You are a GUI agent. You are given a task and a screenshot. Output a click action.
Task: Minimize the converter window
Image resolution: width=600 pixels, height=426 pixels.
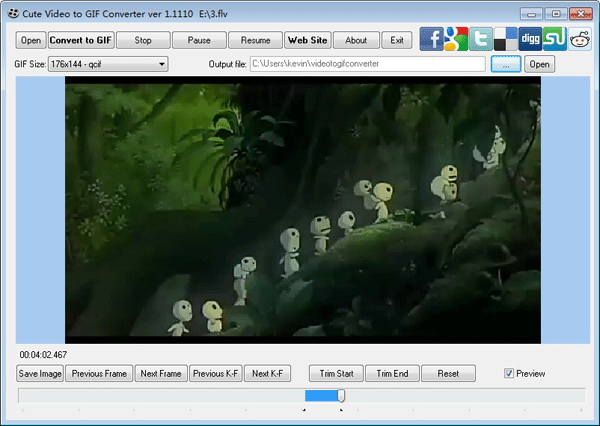click(x=532, y=14)
